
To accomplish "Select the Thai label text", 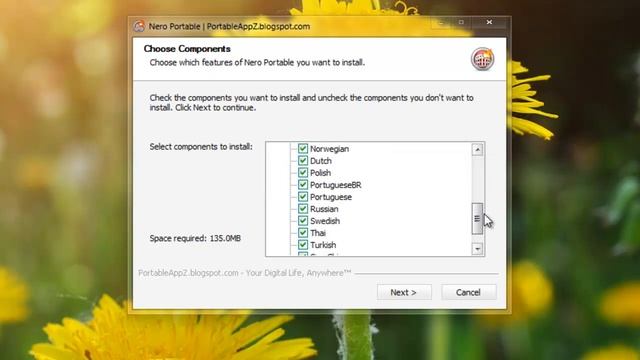I will 318,233.
